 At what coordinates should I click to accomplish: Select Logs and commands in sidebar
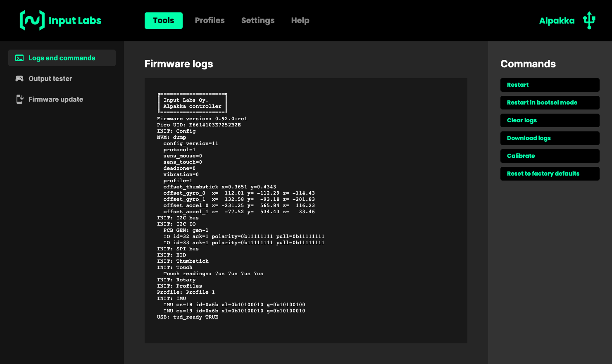pos(62,58)
